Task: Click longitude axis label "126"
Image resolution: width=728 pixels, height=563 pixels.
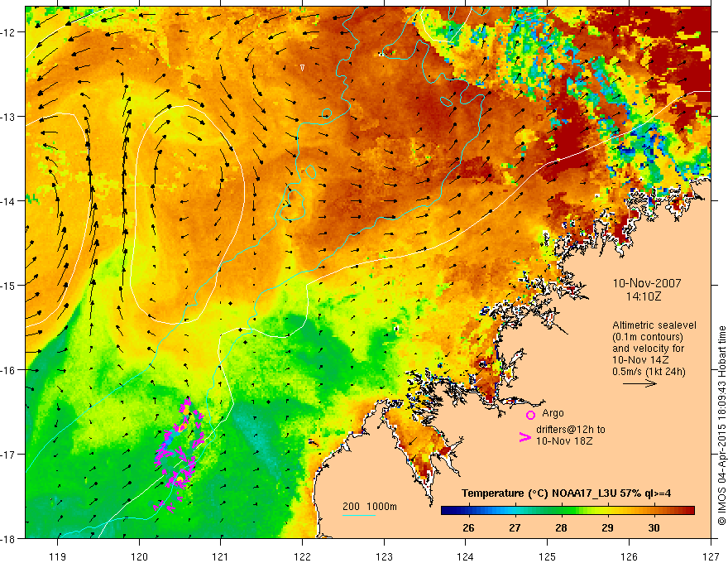Action: point(629,557)
